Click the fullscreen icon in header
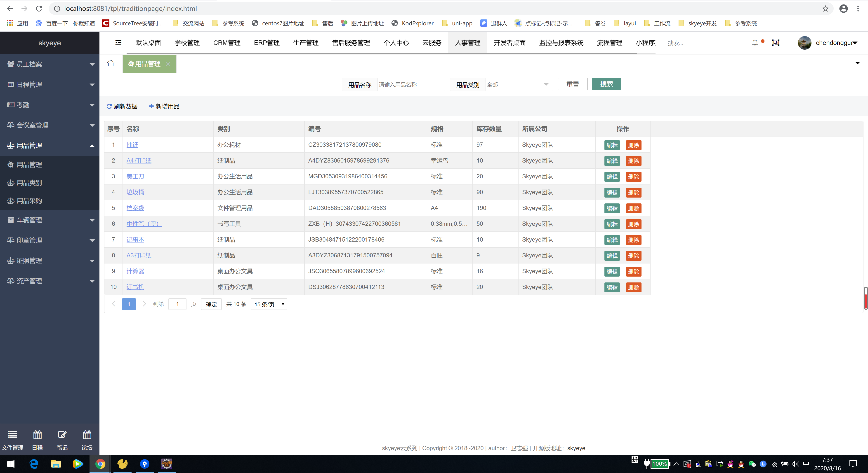The width and height of the screenshot is (868, 473). coord(776,43)
